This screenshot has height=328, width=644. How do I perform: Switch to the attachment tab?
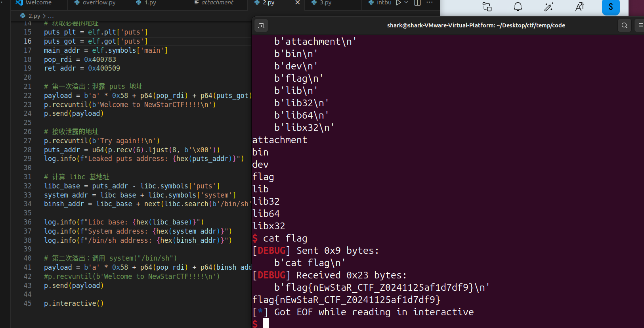(214, 3)
